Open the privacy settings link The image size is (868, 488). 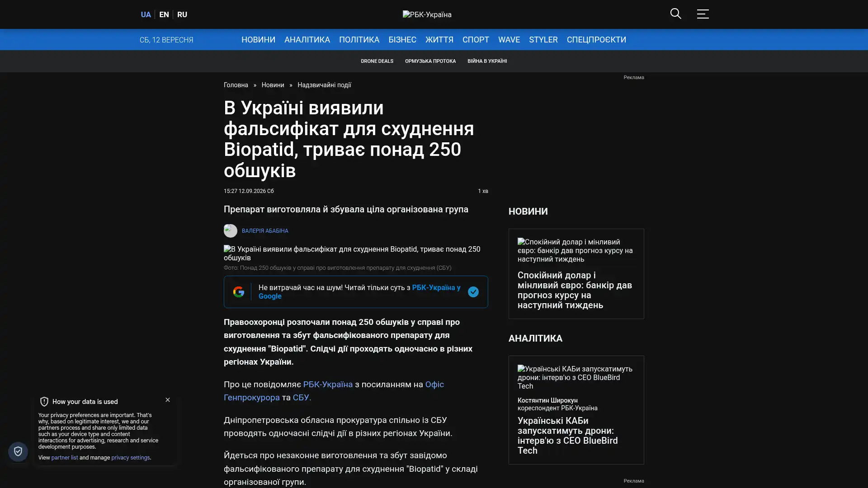pyautogui.click(x=131, y=458)
